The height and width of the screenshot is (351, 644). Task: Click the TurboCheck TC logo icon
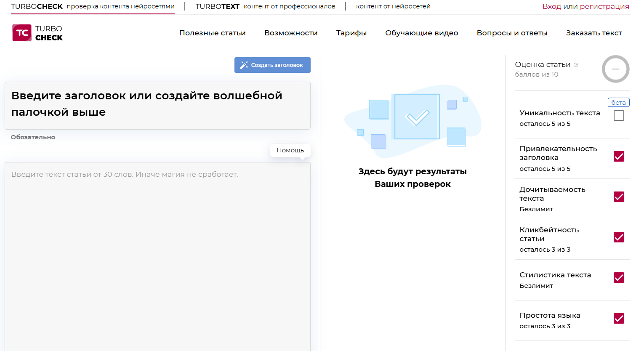point(22,33)
